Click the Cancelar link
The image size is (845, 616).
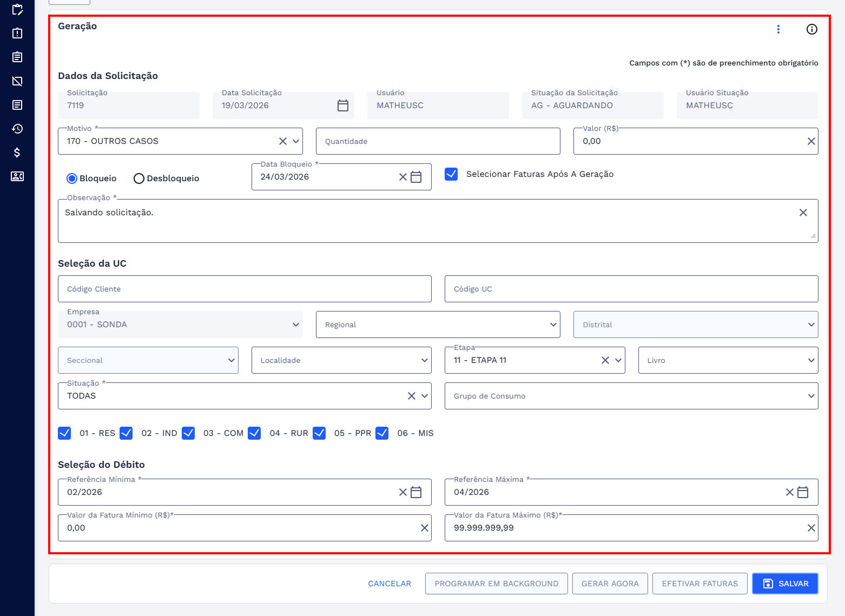click(x=390, y=584)
